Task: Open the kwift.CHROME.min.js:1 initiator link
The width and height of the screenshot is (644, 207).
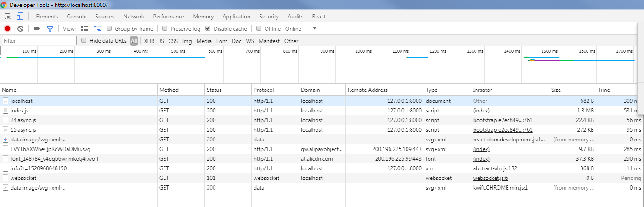Action: [500, 187]
